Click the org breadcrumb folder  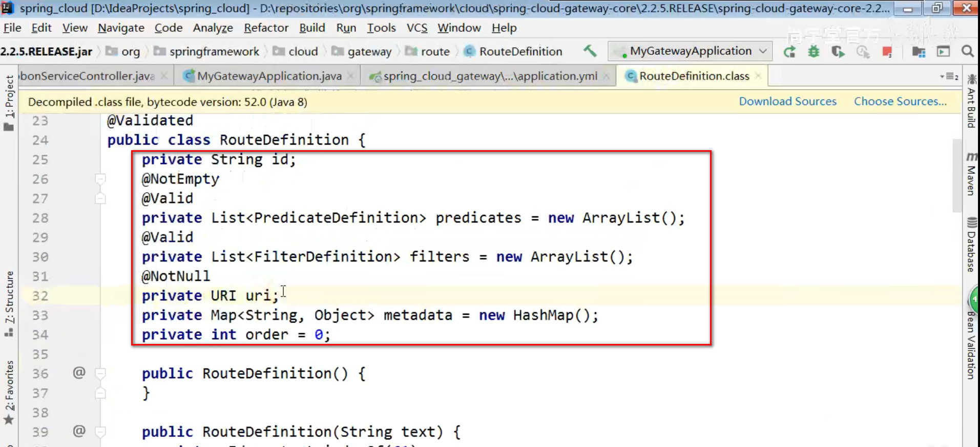coord(123,51)
